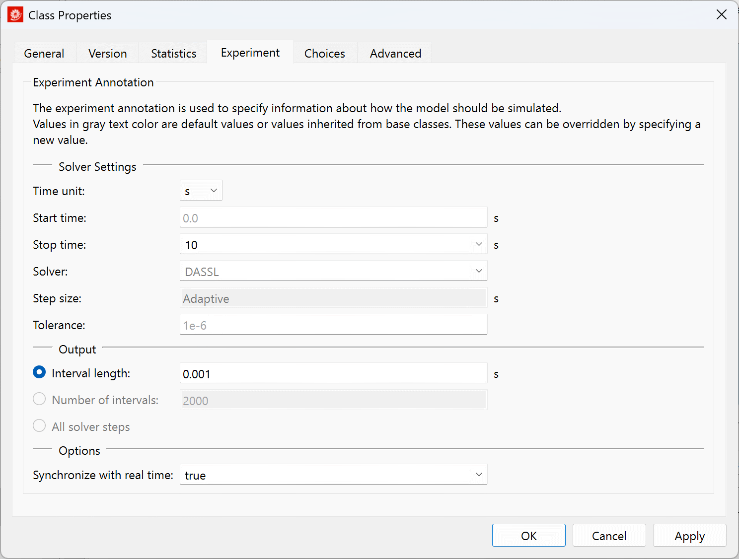Screen dimensions: 740x560
Task: Click the Synchronize with real time label
Action: (103, 475)
